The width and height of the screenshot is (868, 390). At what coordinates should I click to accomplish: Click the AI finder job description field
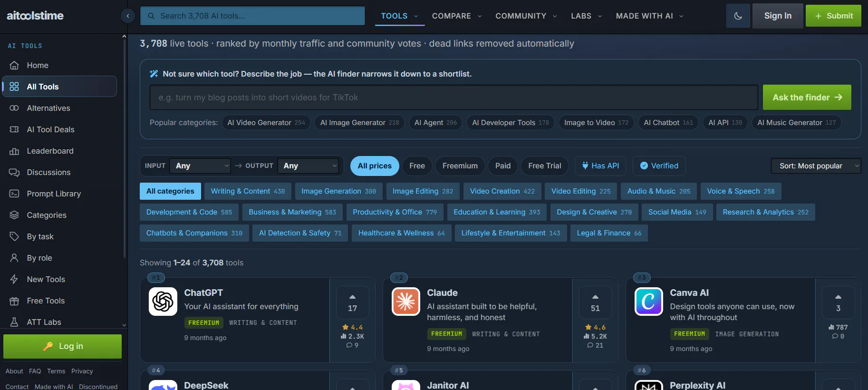pyautogui.click(x=453, y=97)
